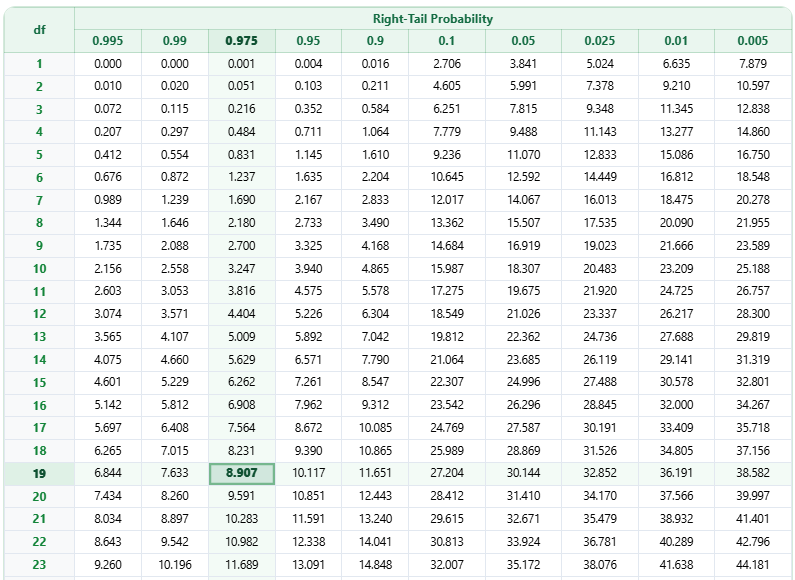
Task: Select the 0.072 value in row 3
Action: [108, 109]
